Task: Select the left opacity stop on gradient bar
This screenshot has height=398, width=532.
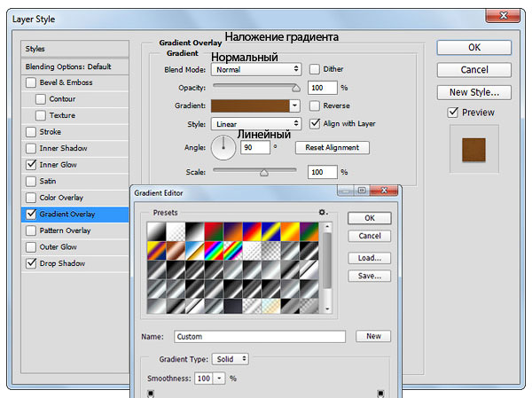Action: tap(151, 394)
